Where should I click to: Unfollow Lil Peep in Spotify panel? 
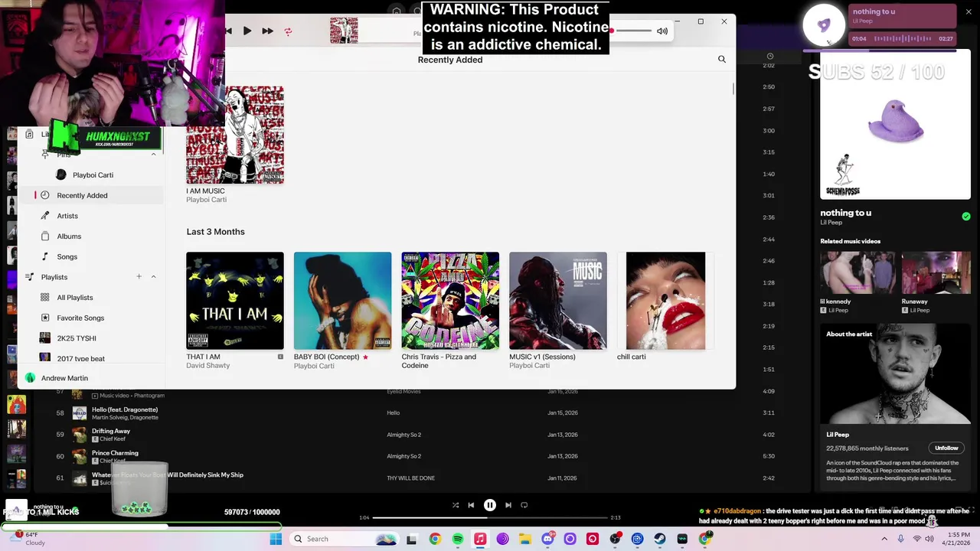tap(946, 448)
